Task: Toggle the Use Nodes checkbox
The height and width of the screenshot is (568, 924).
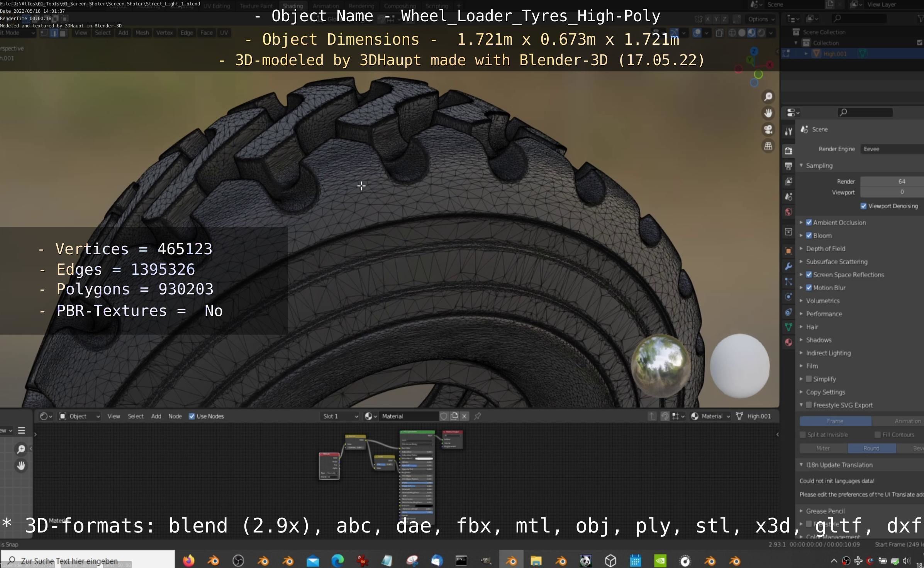Action: [x=192, y=416]
